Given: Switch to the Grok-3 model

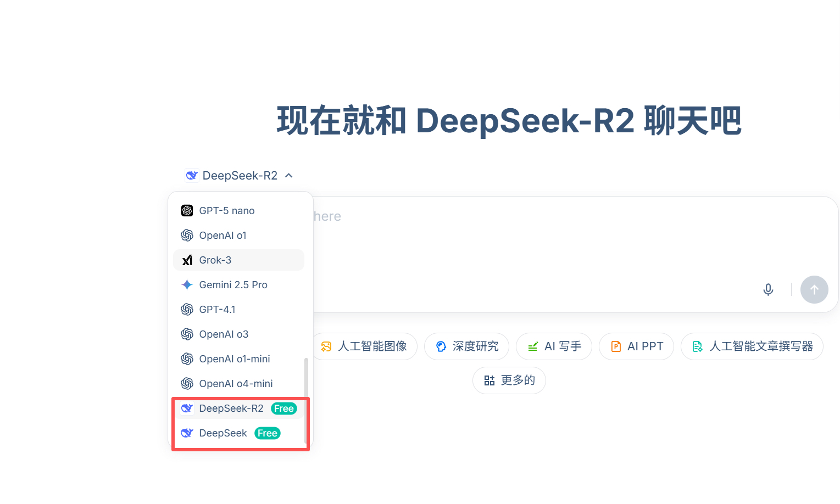Looking at the screenshot, I should [x=238, y=260].
